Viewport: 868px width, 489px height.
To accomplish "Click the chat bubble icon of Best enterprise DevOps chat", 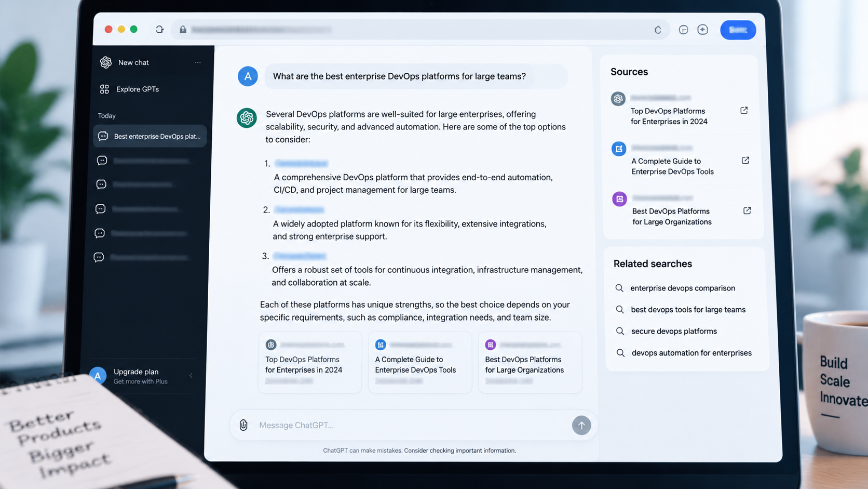I will click(103, 136).
